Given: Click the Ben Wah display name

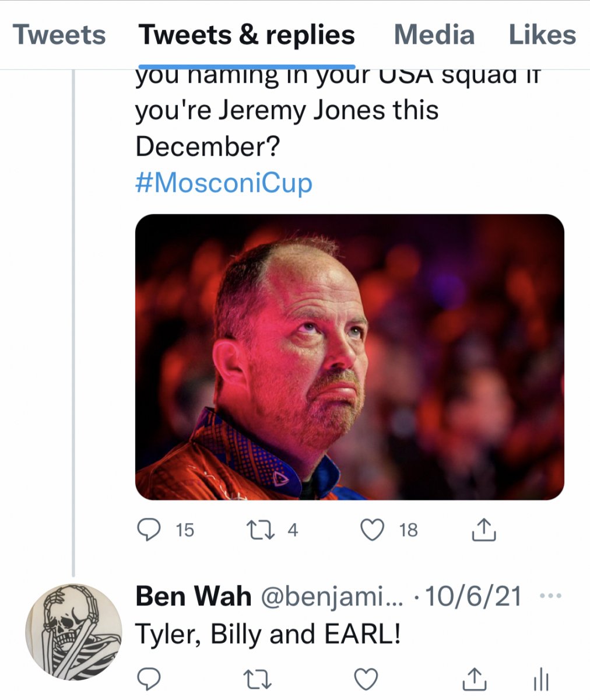Looking at the screenshot, I should coord(193,597).
